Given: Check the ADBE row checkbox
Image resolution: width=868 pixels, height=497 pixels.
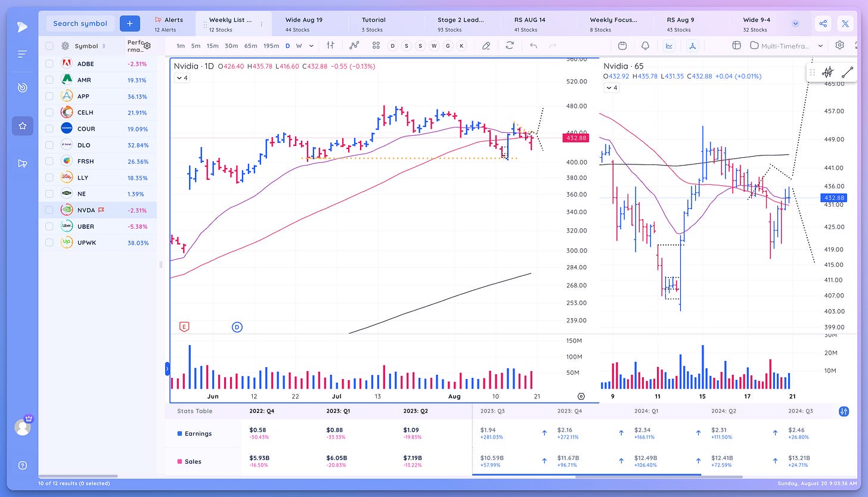Looking at the screenshot, I should 49,64.
